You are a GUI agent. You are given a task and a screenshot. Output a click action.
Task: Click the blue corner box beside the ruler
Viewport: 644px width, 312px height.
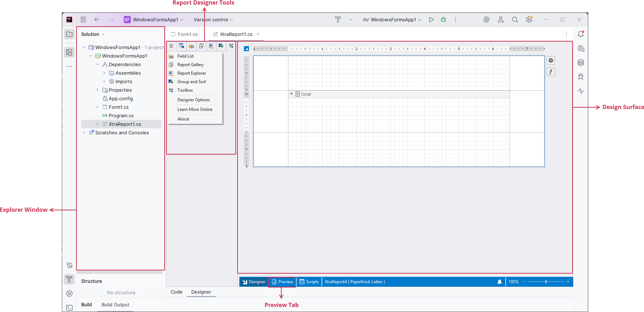(246, 49)
